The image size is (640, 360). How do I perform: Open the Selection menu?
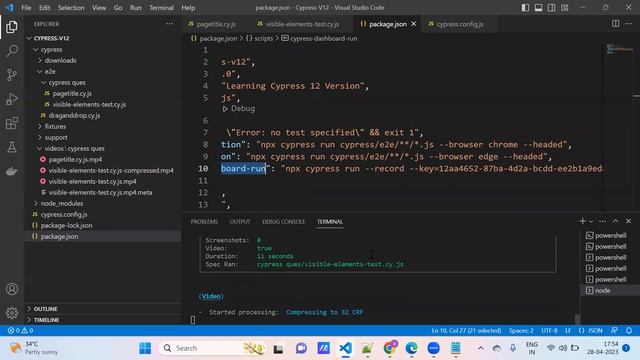(71, 8)
